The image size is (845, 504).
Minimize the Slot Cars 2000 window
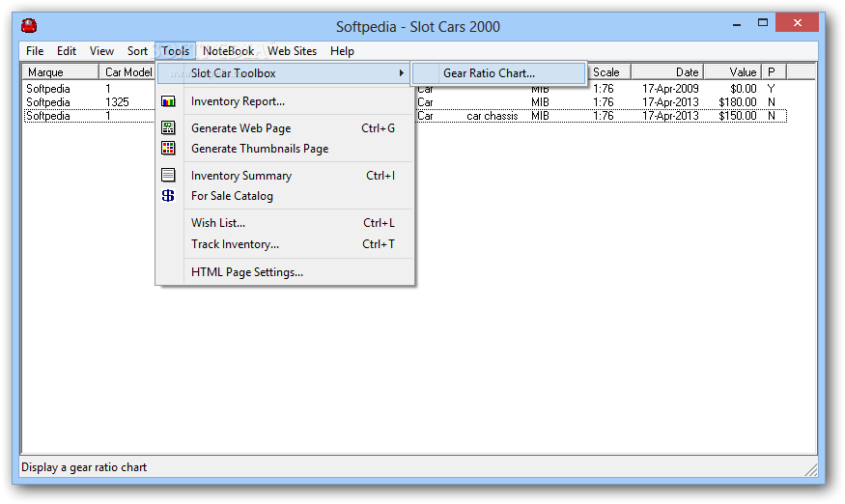737,24
